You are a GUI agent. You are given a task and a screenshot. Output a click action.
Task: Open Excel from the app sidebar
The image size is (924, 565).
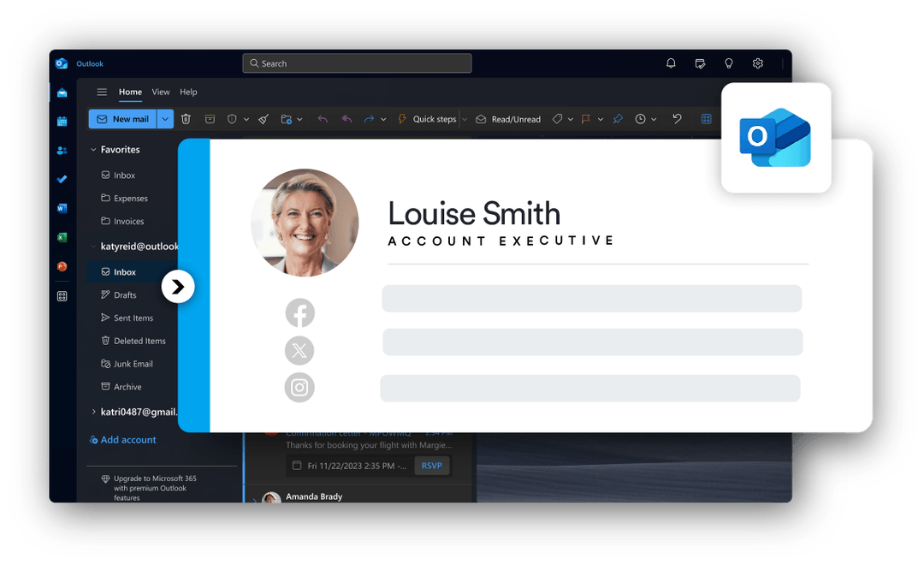[62, 237]
